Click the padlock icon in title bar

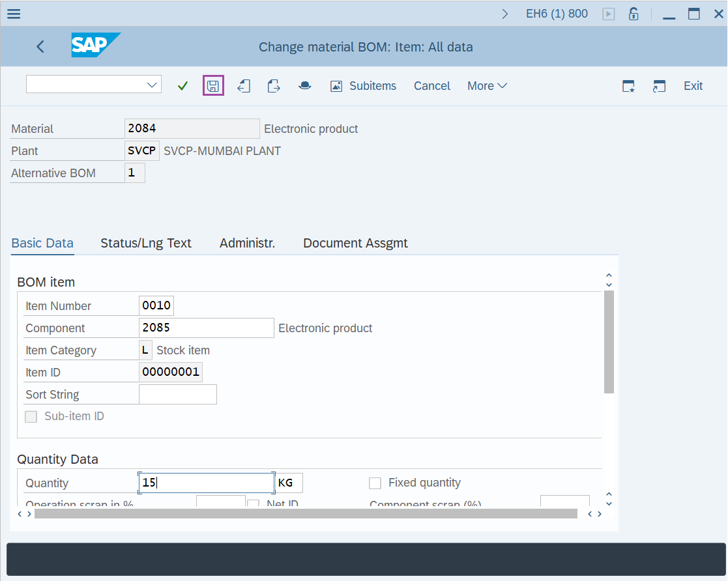633,14
